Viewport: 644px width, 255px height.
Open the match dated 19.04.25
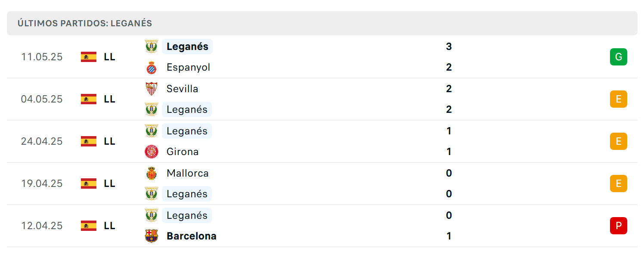pos(322,183)
